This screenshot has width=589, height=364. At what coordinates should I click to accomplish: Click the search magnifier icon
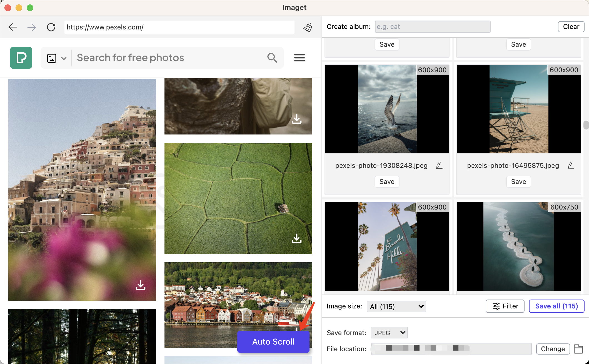click(x=272, y=58)
